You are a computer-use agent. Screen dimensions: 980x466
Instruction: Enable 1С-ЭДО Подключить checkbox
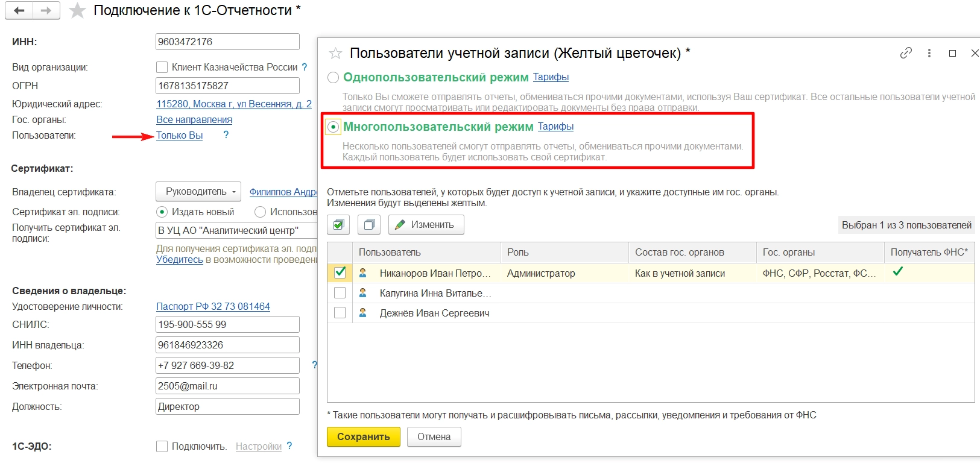[162, 446]
